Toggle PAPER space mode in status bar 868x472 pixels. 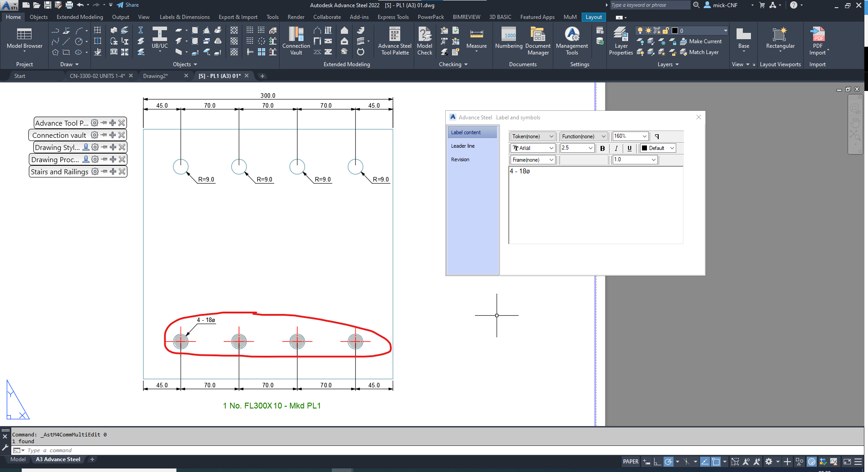[x=631, y=462]
